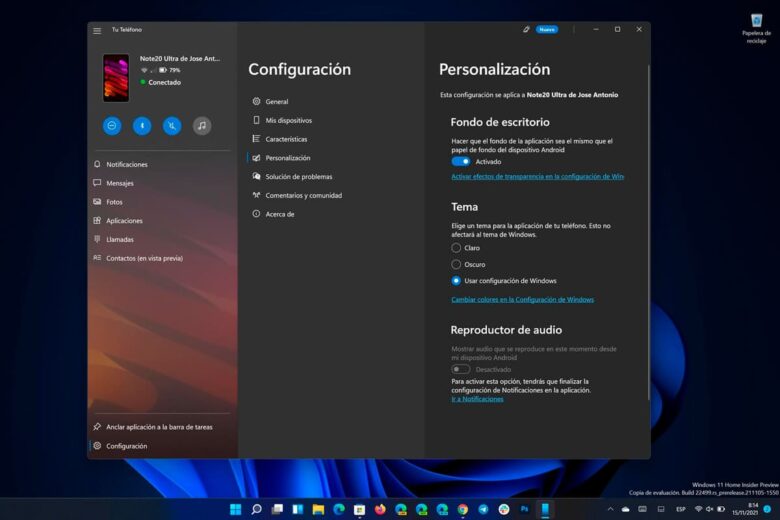Click the pen icon in title bar
Viewport: 780px width, 520px height.
coord(526,30)
